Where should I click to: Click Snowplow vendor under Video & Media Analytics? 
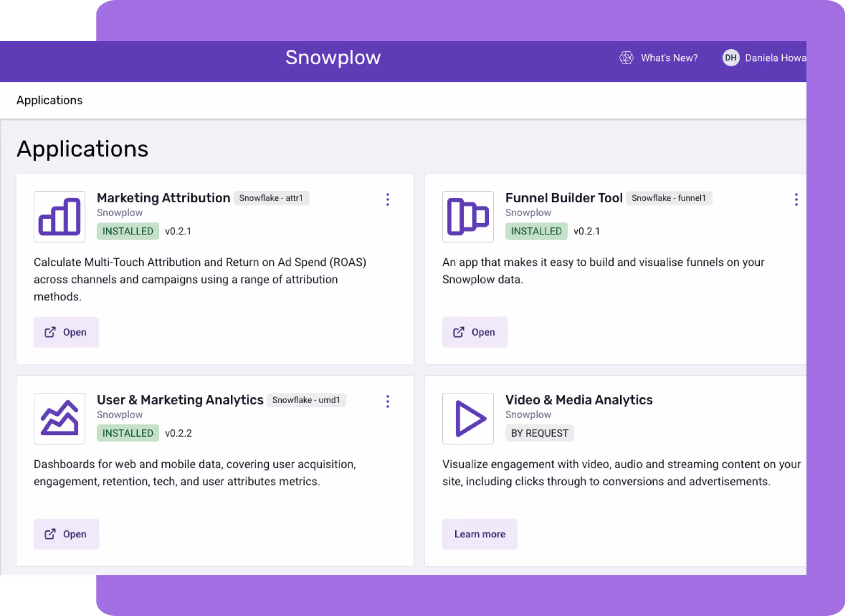(529, 414)
